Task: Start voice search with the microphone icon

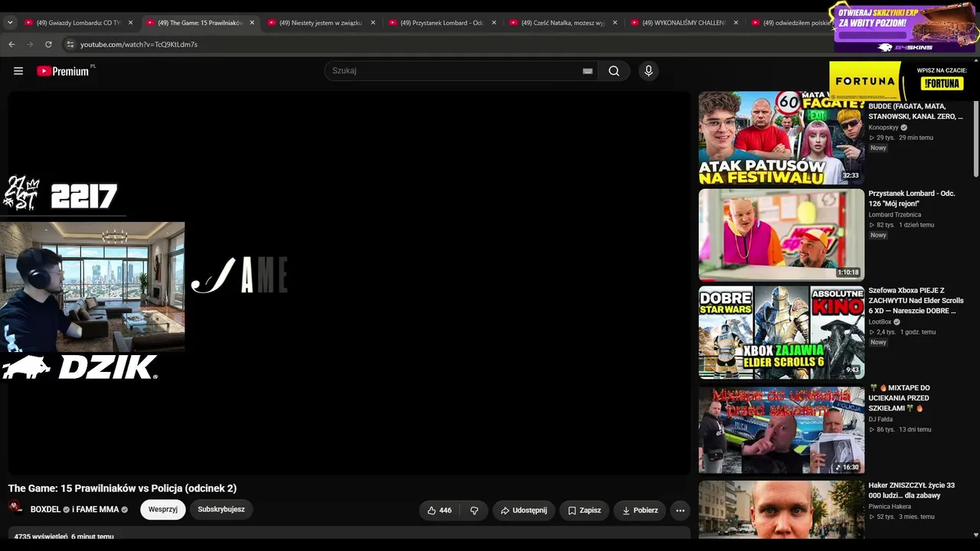Action: tap(648, 71)
